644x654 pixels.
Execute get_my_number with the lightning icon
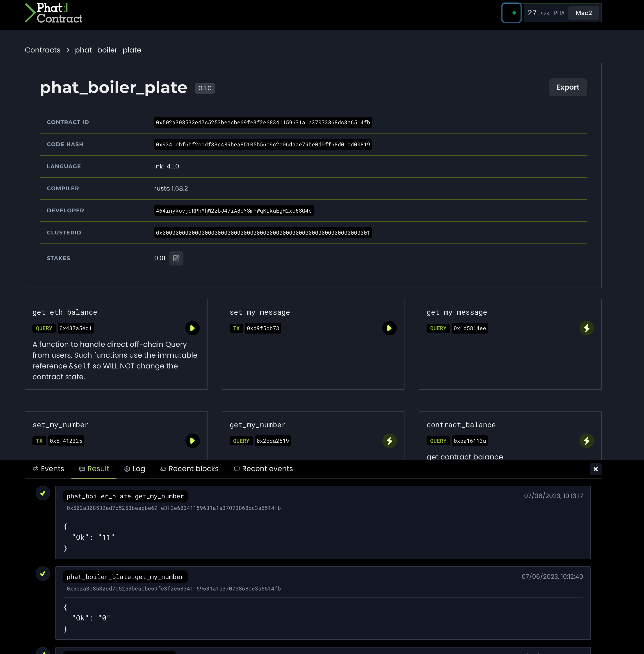click(389, 441)
